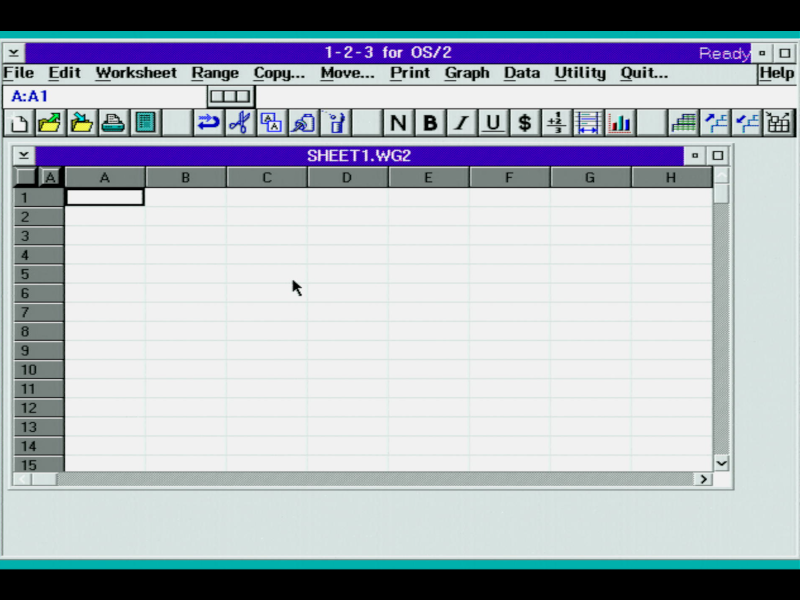Screen dimensions: 800x600
Task: Click the SHEET1.WG2 title bar
Action: click(x=359, y=156)
